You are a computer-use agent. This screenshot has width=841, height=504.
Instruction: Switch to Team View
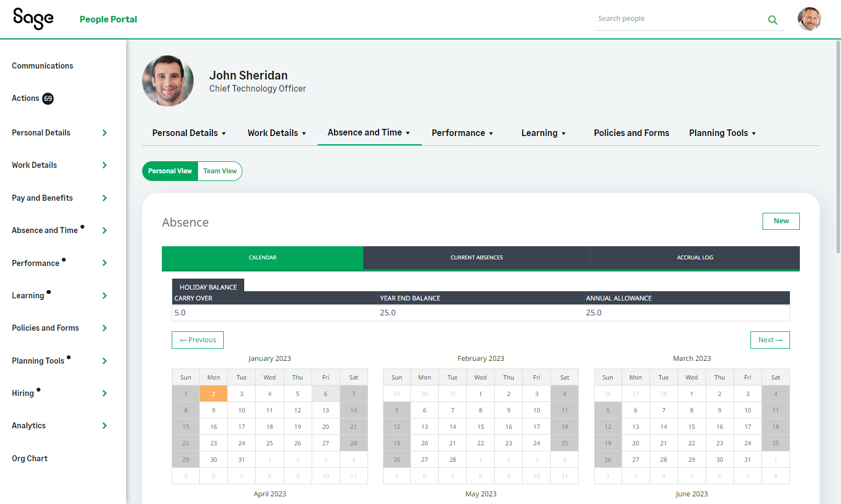(220, 171)
